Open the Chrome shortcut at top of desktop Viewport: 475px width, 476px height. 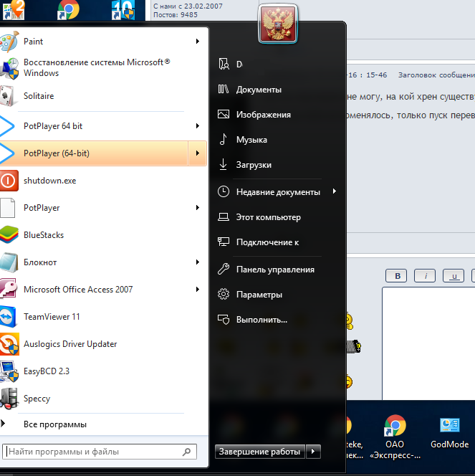[x=68, y=10]
